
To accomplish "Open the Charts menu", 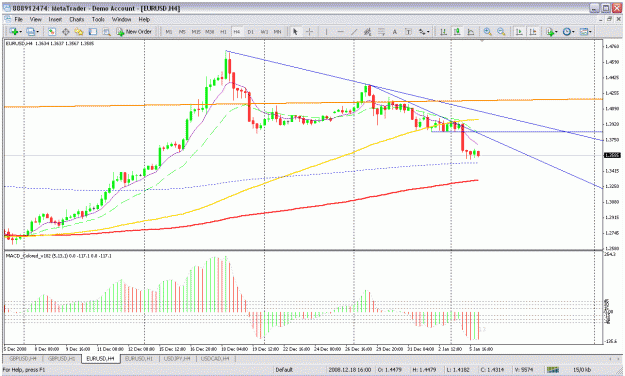I will [77, 19].
